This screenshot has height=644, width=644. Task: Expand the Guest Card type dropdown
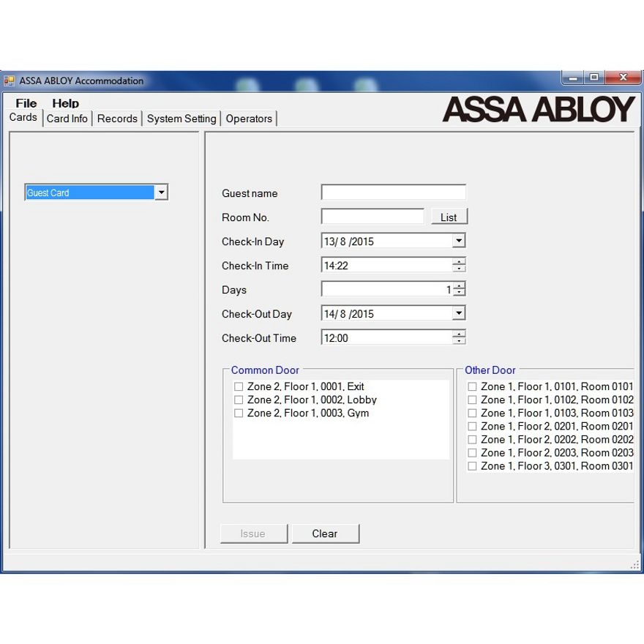[162, 192]
